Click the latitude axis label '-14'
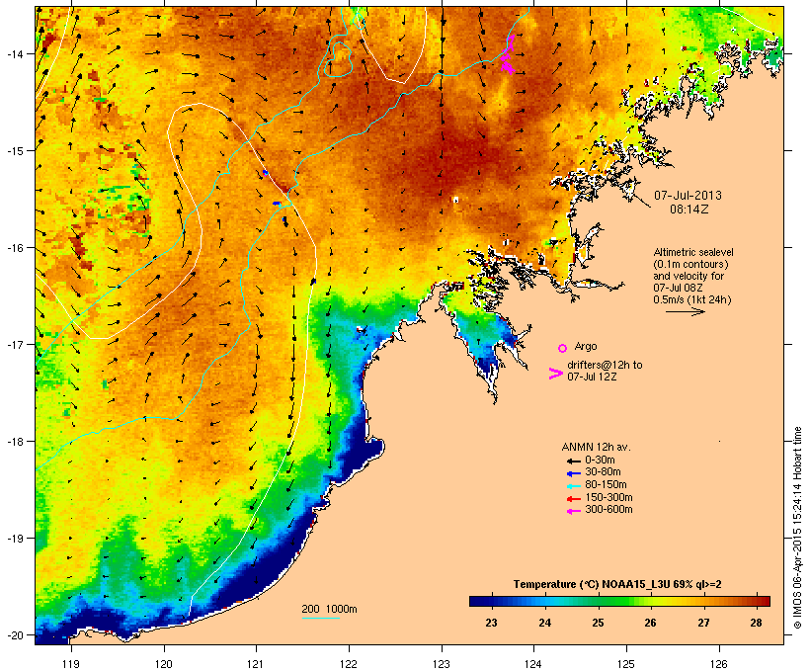Viewport: 810px width, 672px height. (15, 53)
